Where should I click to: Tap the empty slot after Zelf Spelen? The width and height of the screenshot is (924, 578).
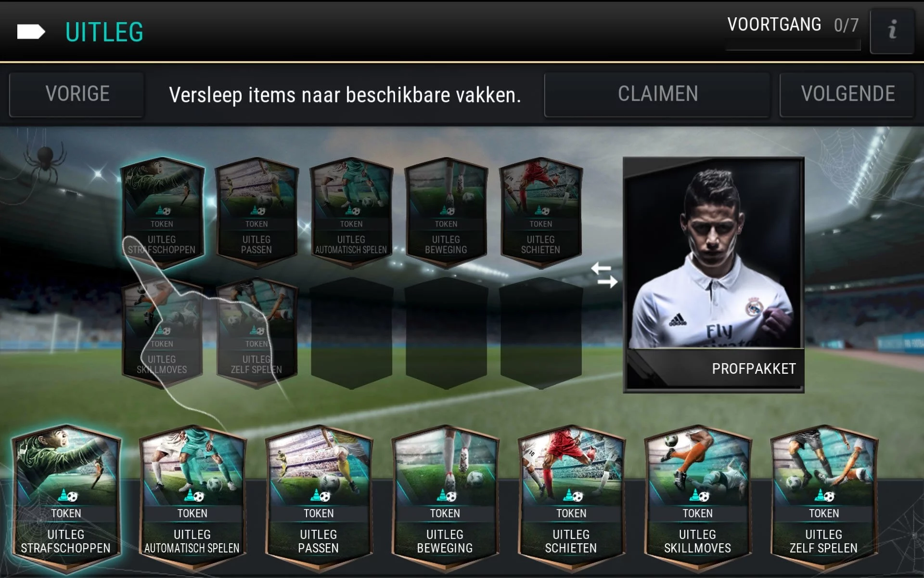(x=351, y=333)
